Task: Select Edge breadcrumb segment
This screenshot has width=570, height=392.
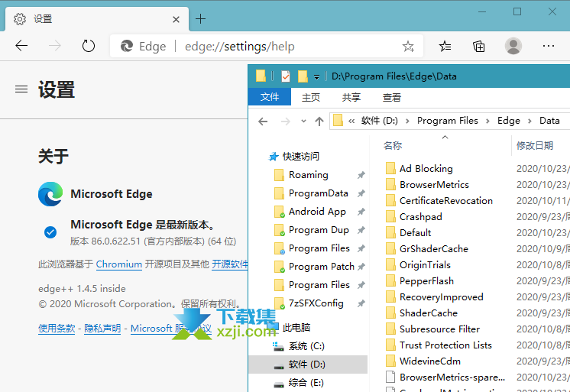Action: point(509,121)
